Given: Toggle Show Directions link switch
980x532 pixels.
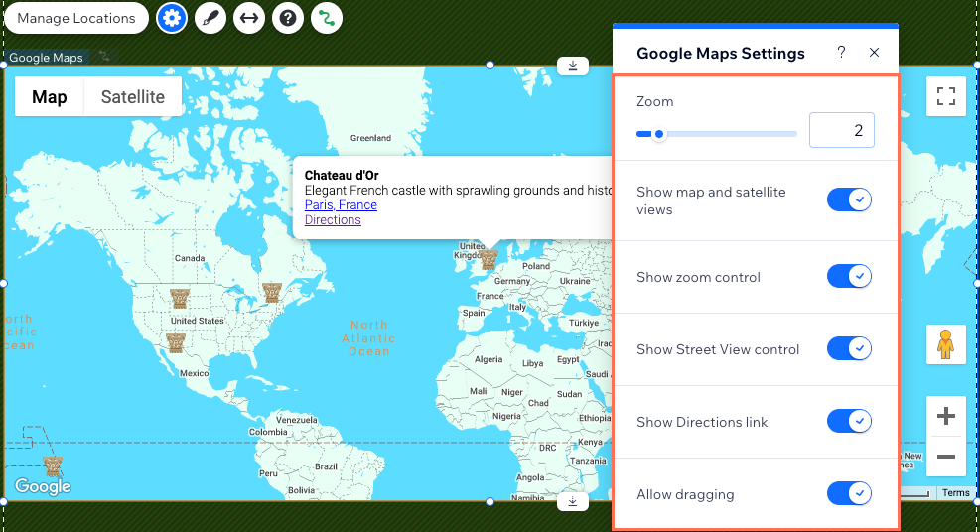Looking at the screenshot, I should point(849,421).
